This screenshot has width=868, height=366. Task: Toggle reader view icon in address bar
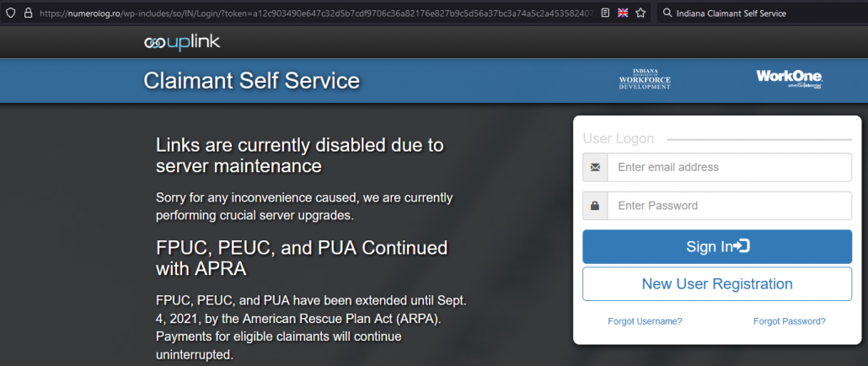click(605, 13)
